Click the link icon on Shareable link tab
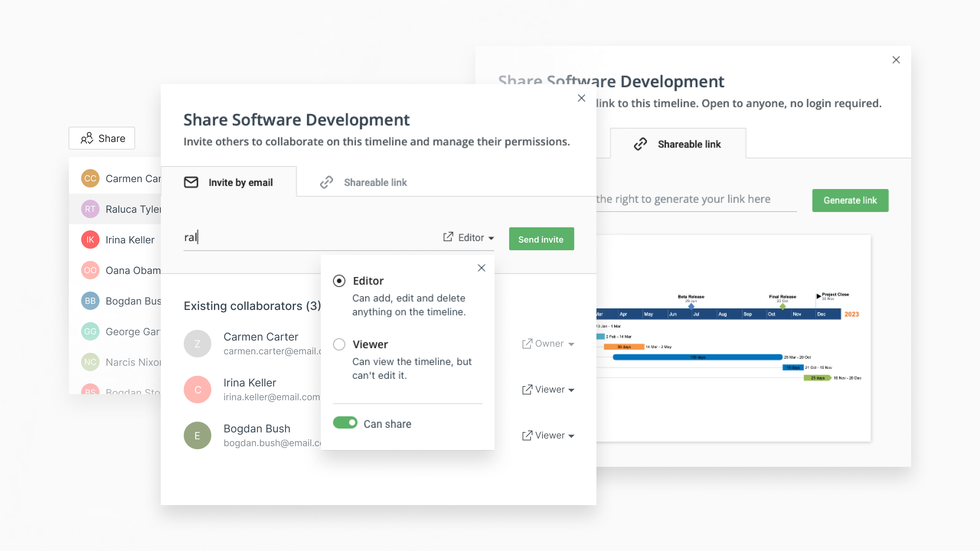This screenshot has width=980, height=551. (x=326, y=182)
